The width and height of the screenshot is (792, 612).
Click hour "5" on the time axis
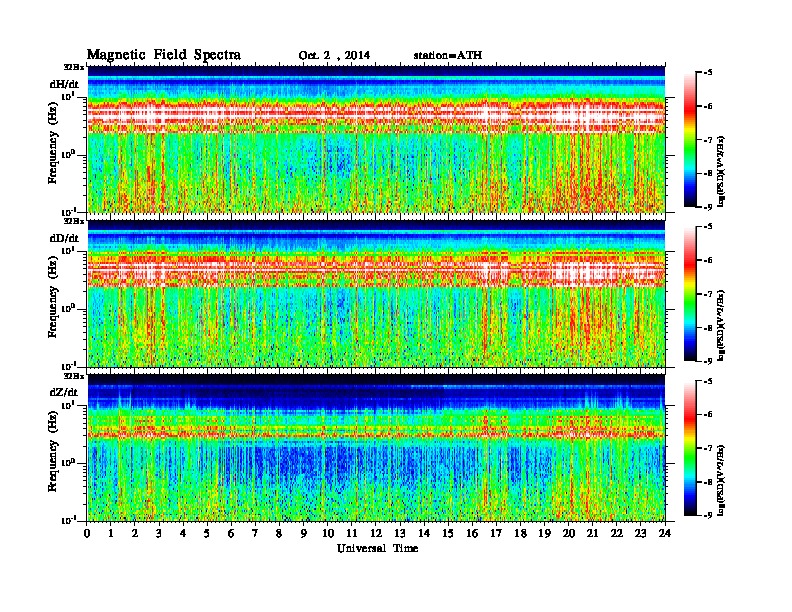point(207,534)
